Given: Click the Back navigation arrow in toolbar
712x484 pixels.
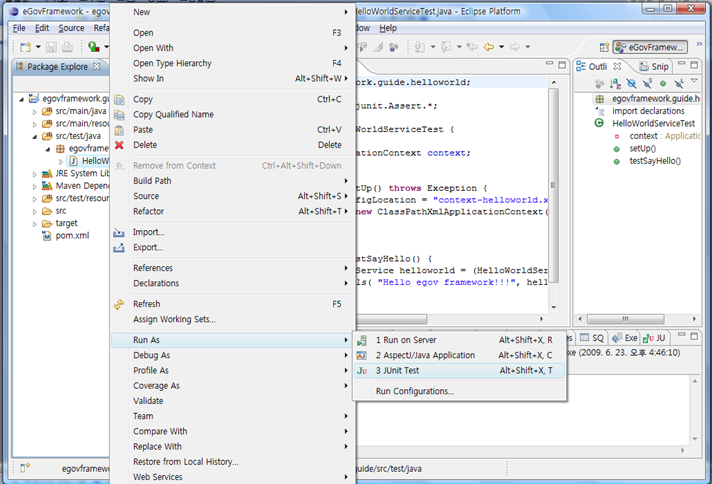Looking at the screenshot, I should pyautogui.click(x=490, y=47).
